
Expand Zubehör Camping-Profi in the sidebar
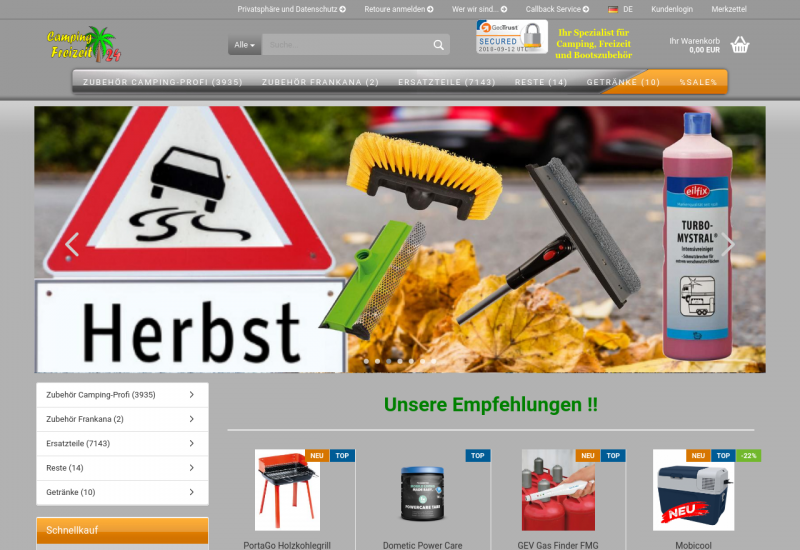point(191,395)
